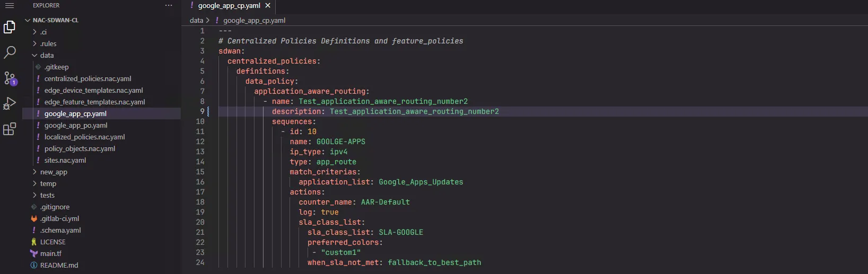Open the main.tf Terraform file

[x=51, y=254]
